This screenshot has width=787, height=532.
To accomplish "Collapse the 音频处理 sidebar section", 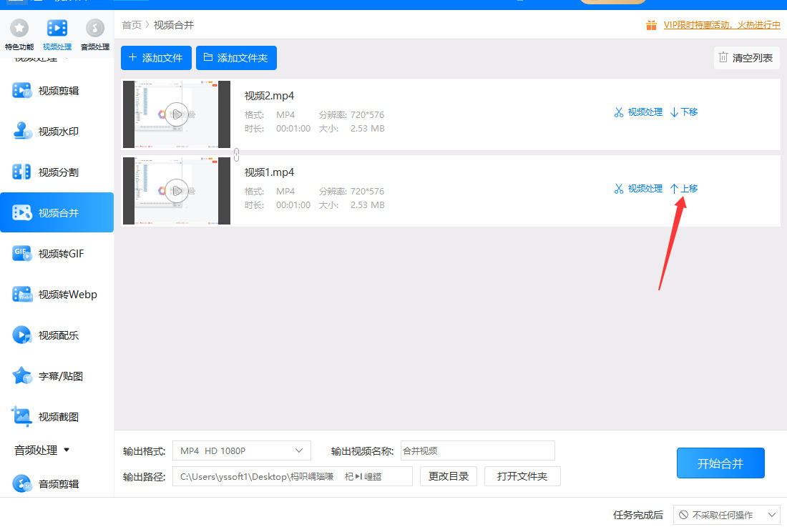I will (x=42, y=450).
